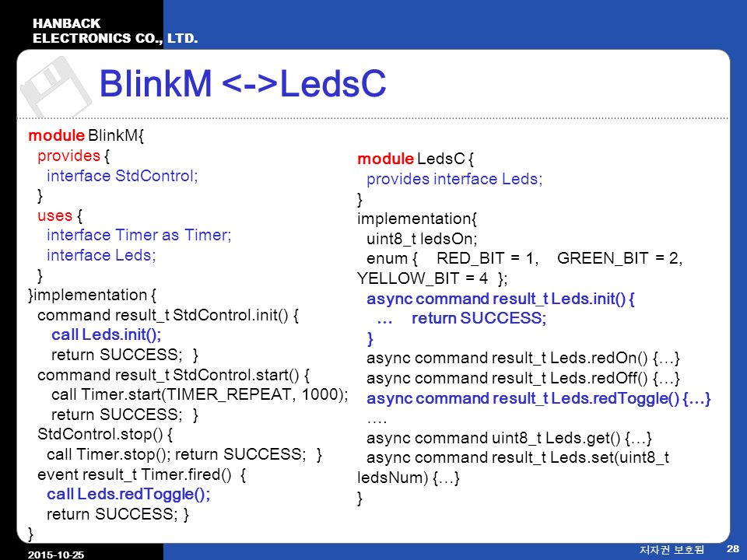Image resolution: width=747 pixels, height=560 pixels.
Task: Click the bold 'call Leds.init();' line
Action: 107,334
